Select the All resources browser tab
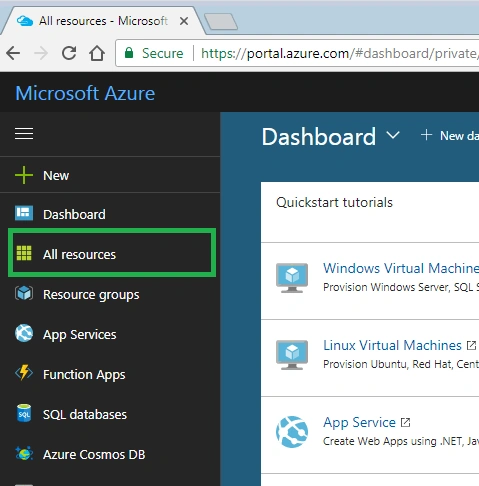479x486 pixels. coord(102,21)
